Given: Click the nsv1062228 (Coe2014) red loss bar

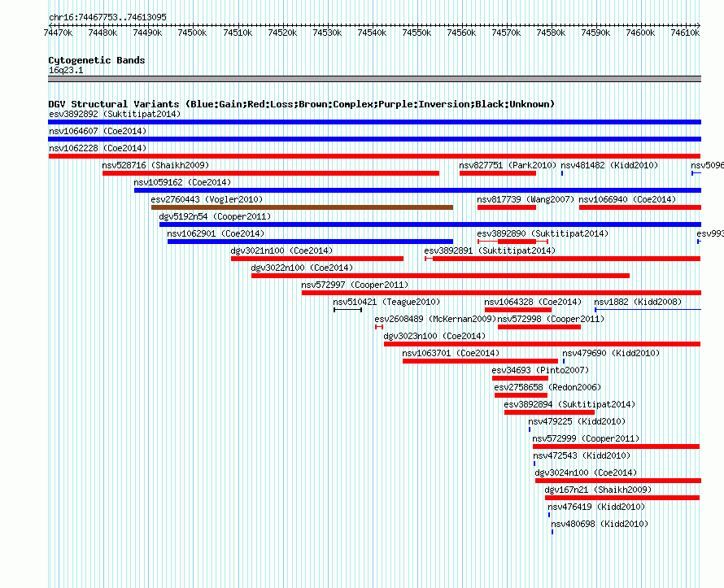Looking at the screenshot, I should point(374,156).
